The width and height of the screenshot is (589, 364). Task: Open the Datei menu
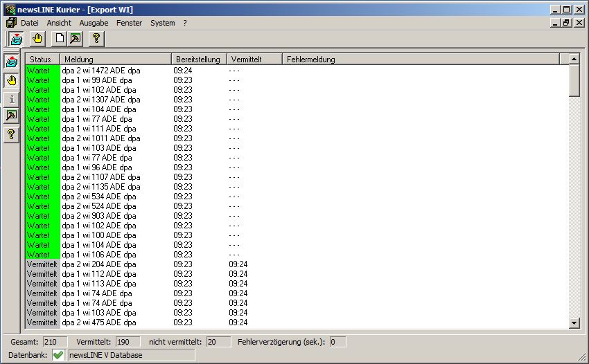29,23
